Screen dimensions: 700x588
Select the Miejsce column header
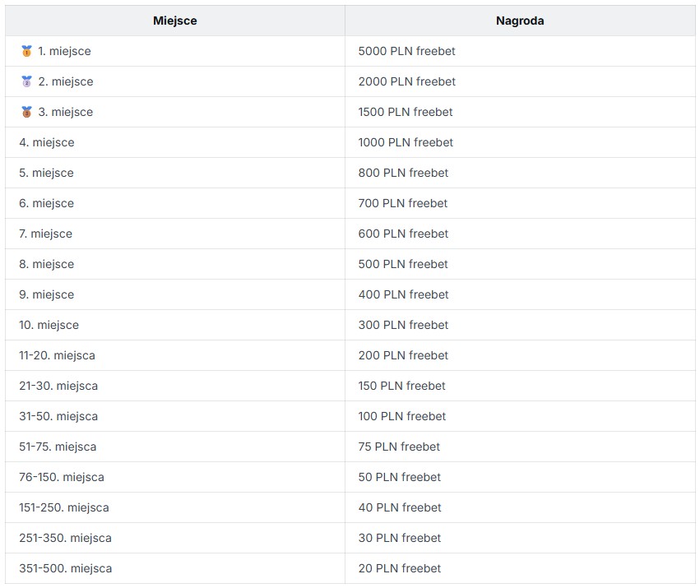coord(175,21)
